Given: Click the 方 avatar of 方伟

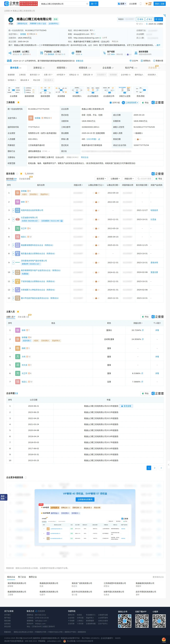Looking at the screenshot, I should pos(18,357).
